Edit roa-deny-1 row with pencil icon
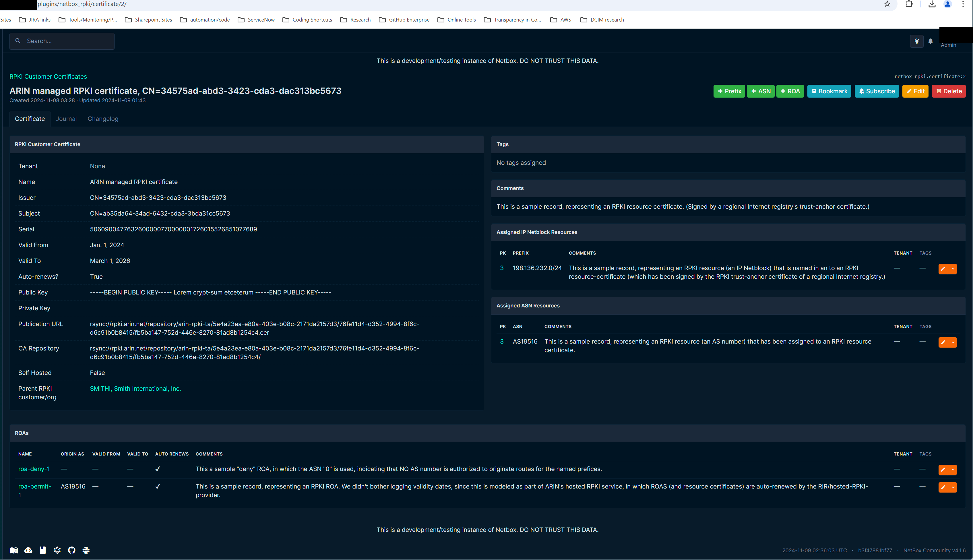 pyautogui.click(x=943, y=470)
